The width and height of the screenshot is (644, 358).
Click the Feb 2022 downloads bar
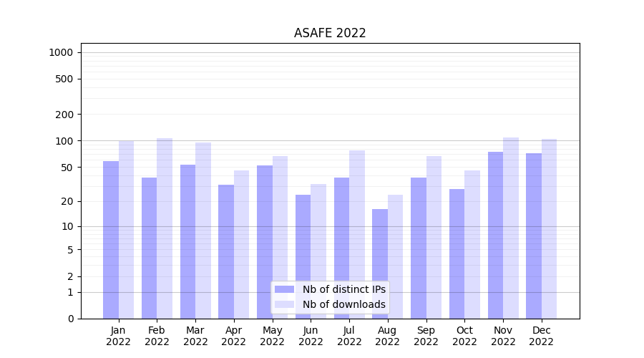tap(165, 228)
